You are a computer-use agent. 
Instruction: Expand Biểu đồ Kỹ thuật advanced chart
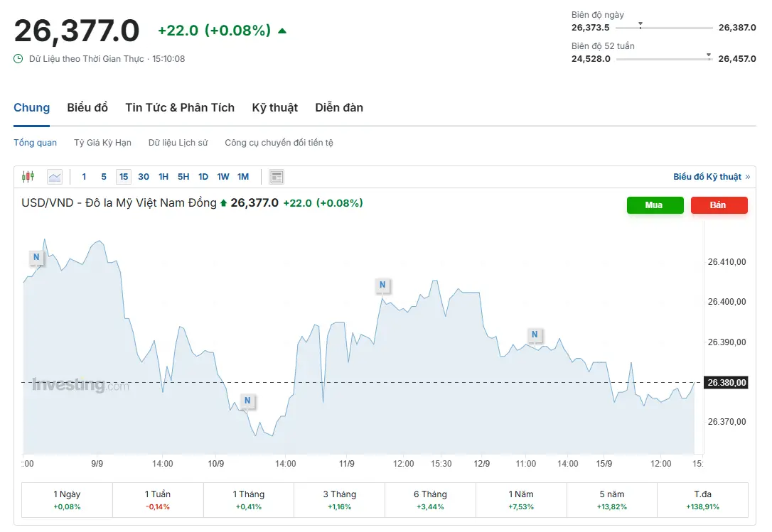click(711, 177)
